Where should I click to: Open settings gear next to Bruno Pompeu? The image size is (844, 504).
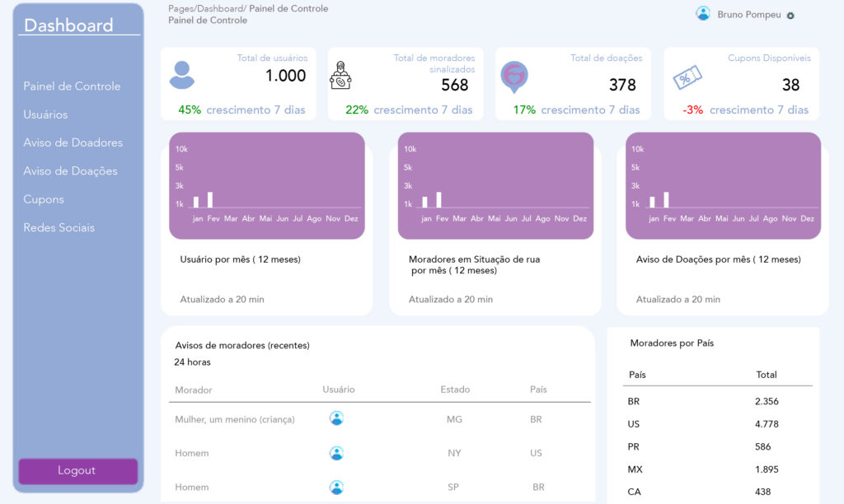pyautogui.click(x=790, y=16)
